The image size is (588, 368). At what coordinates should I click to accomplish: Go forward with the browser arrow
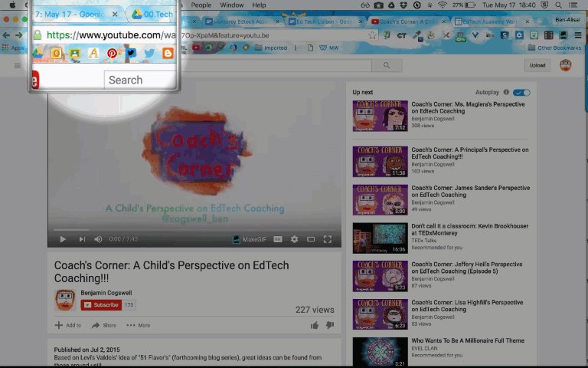pos(18,35)
